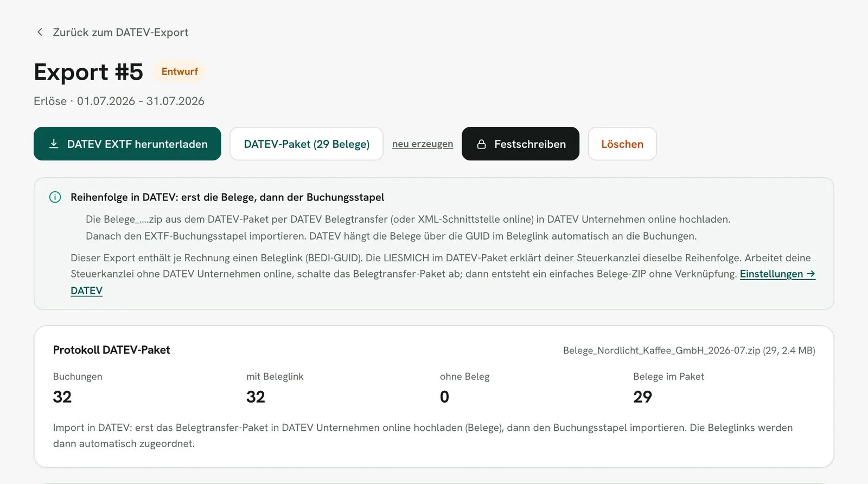
Task: Click the Protokoll DATEV-Paket heading
Action: [x=112, y=350]
